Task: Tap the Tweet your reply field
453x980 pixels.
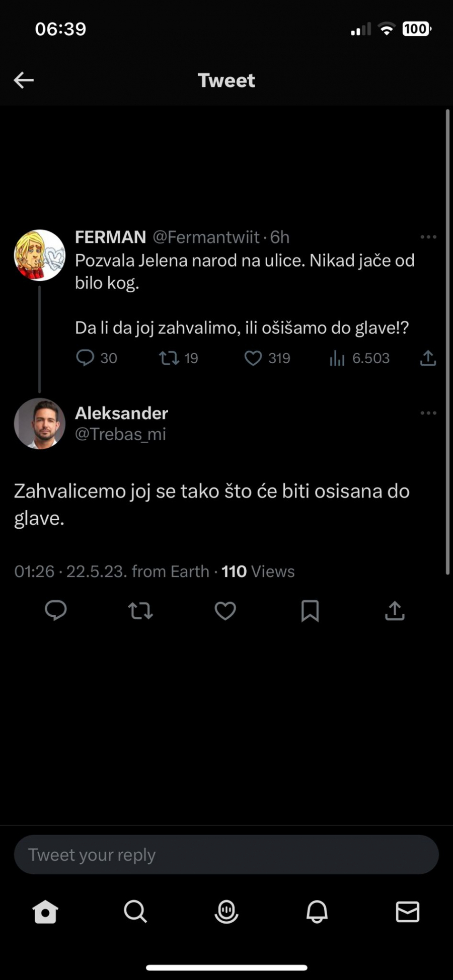Action: tap(226, 854)
